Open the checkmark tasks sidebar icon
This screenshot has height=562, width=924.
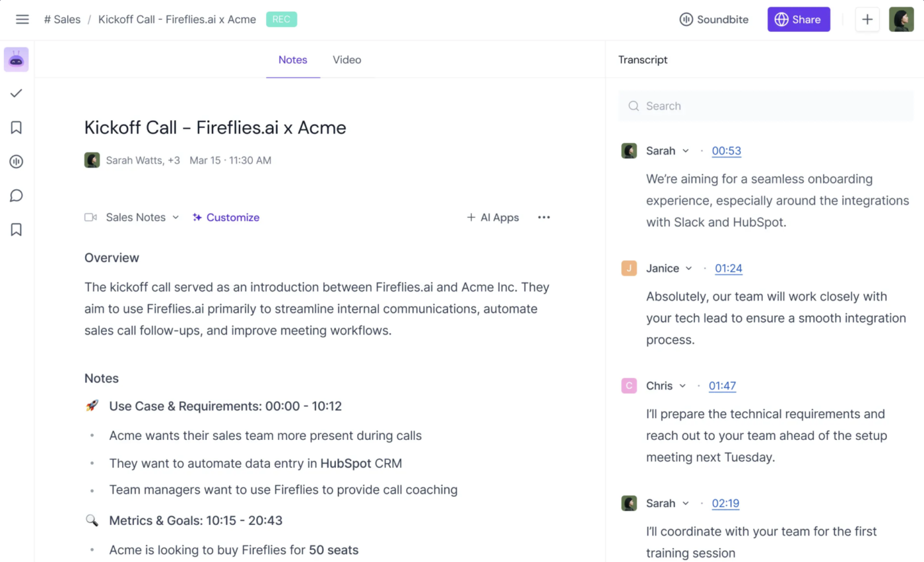pyautogui.click(x=16, y=93)
